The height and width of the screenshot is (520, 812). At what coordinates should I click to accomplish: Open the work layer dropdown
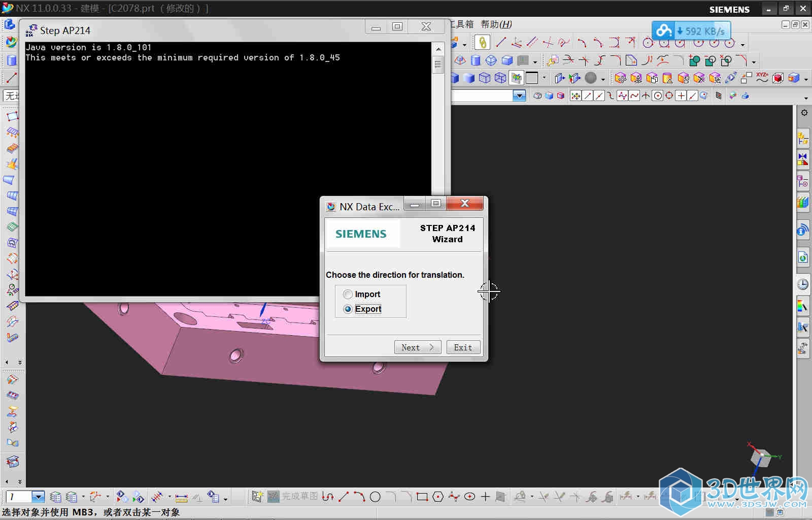39,497
